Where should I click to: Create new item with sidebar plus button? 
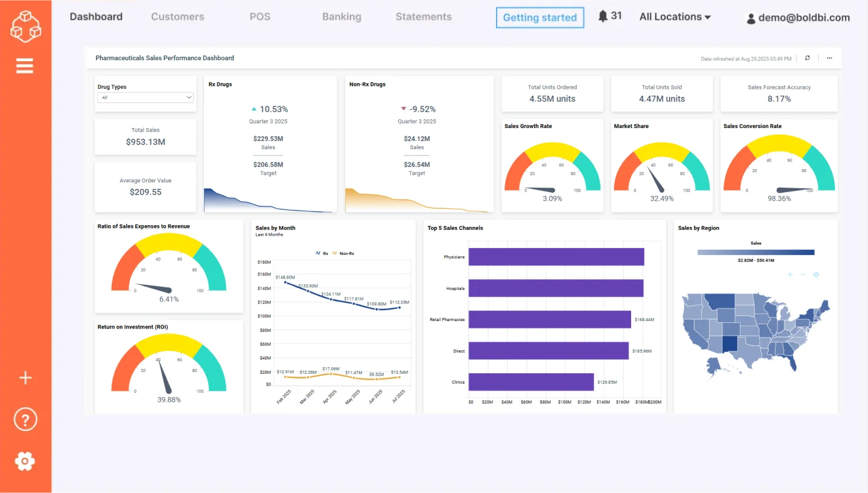pyautogui.click(x=25, y=377)
